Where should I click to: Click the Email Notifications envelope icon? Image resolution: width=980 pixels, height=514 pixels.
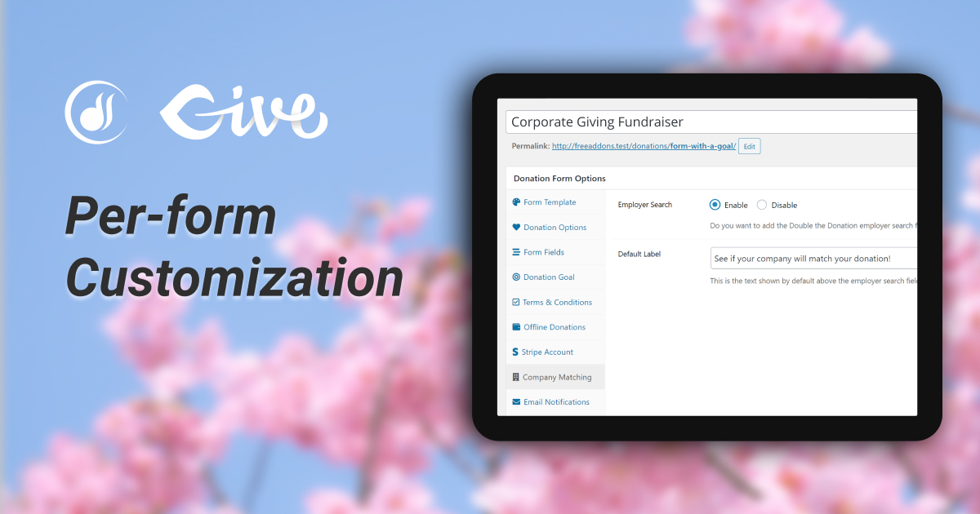click(x=516, y=402)
